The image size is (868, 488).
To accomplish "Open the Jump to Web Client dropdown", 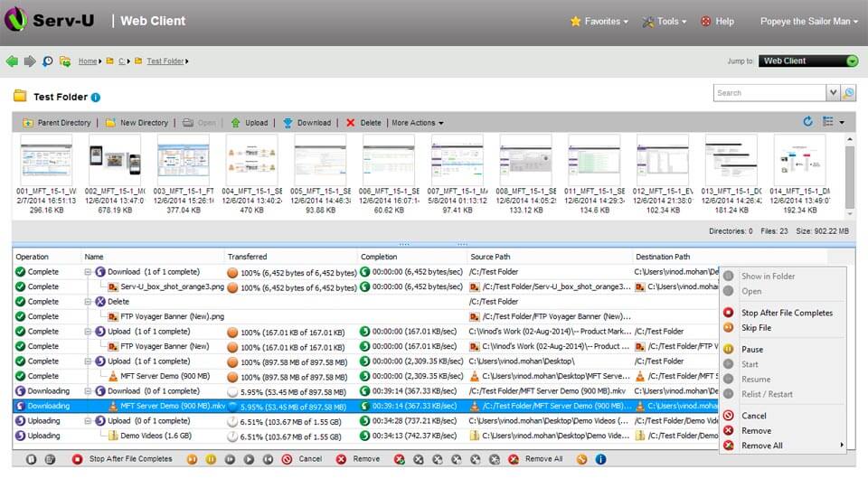I will (808, 61).
